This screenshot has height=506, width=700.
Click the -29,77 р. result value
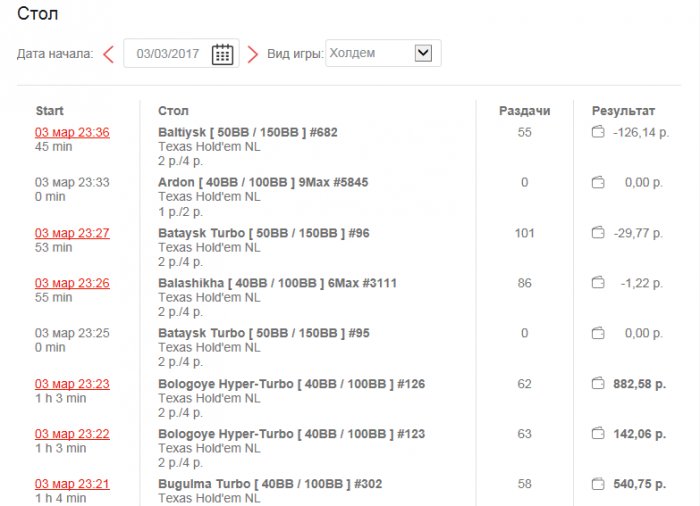click(638, 233)
